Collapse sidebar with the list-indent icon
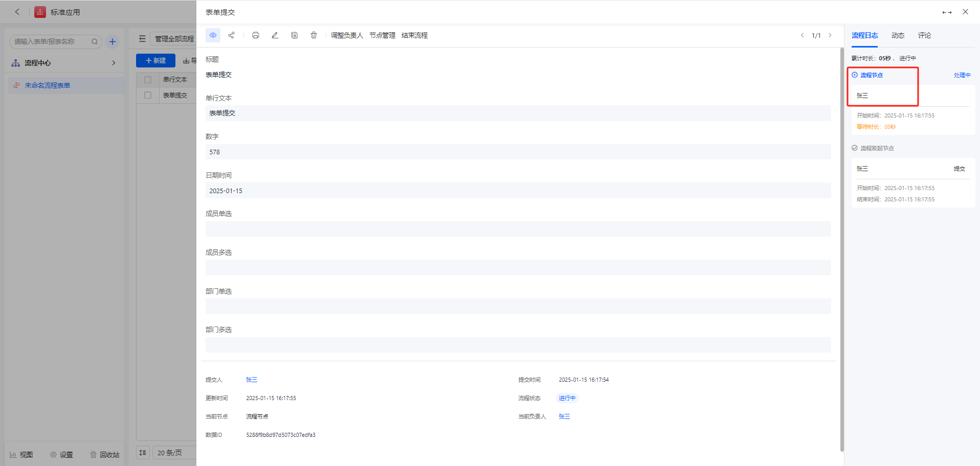980x466 pixels. click(142, 39)
